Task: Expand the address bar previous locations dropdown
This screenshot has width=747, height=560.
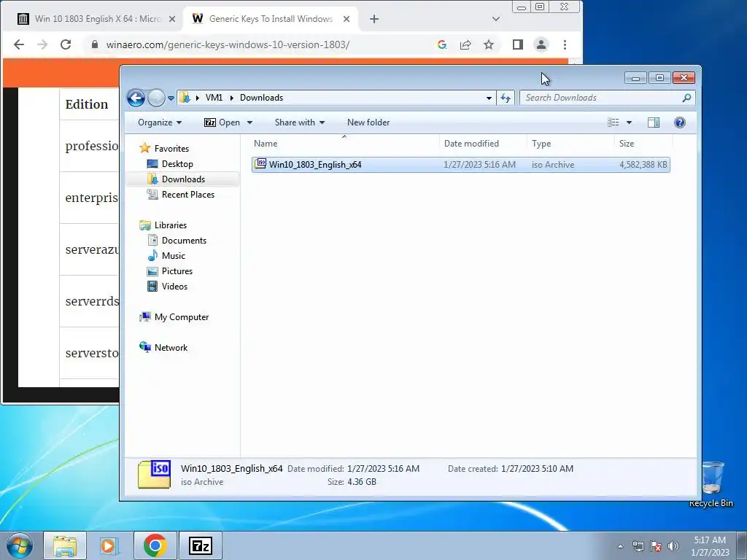Action: coord(489,98)
